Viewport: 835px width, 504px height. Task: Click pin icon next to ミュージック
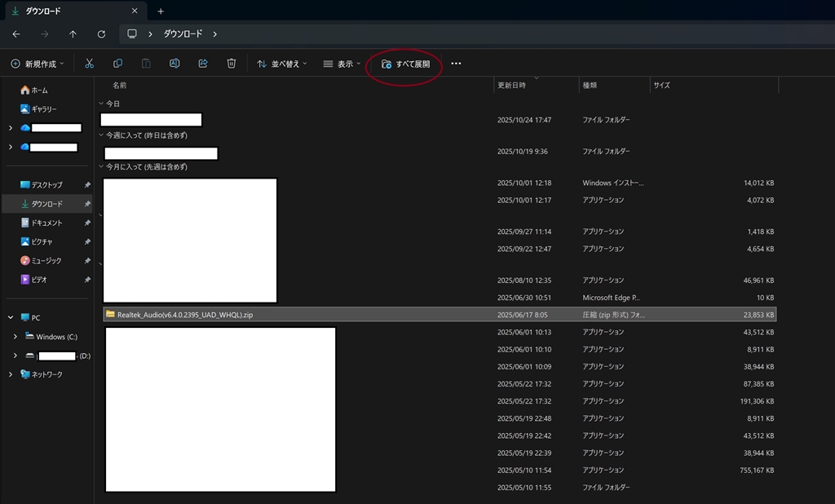tap(86, 260)
